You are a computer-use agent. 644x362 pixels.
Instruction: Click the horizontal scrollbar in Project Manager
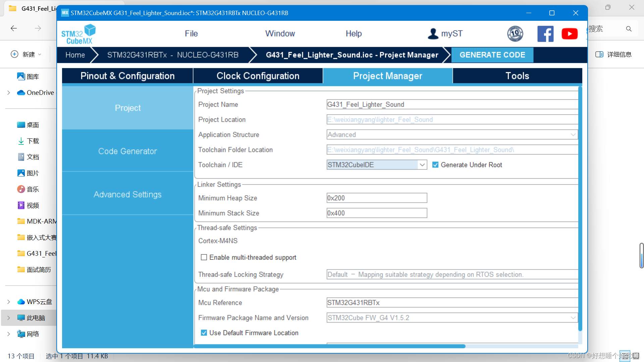[x=329, y=346]
